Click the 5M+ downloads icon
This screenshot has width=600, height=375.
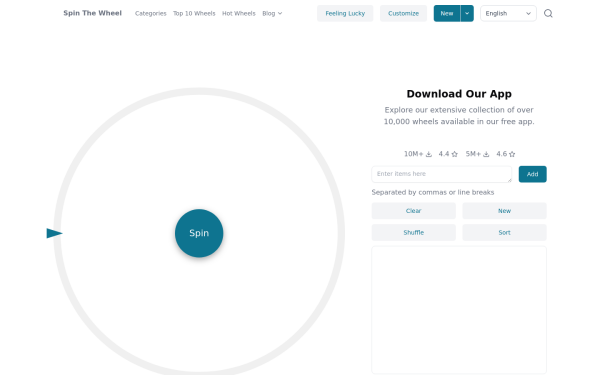pos(486,154)
